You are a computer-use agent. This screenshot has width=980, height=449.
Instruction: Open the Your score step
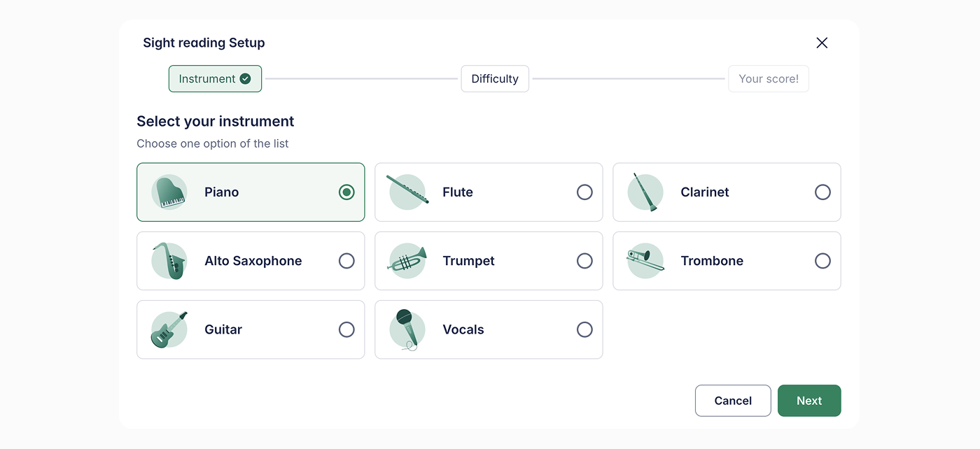pyautogui.click(x=769, y=78)
